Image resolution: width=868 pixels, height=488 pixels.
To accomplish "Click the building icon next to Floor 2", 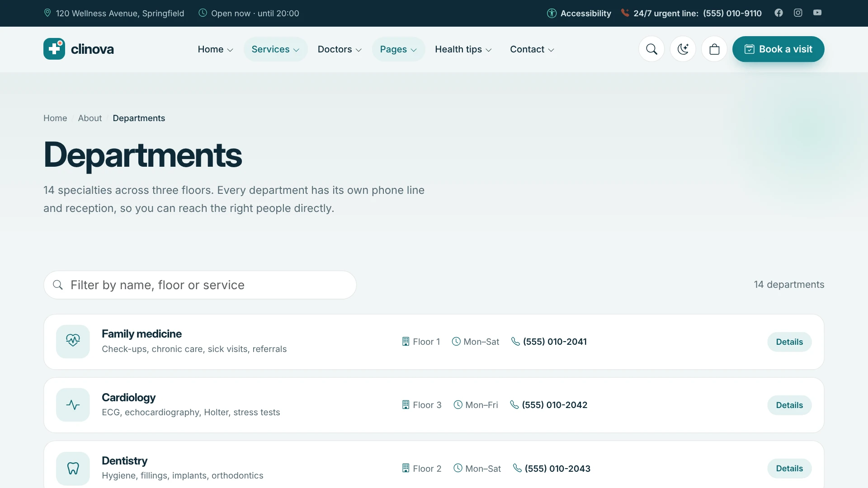I will coord(406,468).
